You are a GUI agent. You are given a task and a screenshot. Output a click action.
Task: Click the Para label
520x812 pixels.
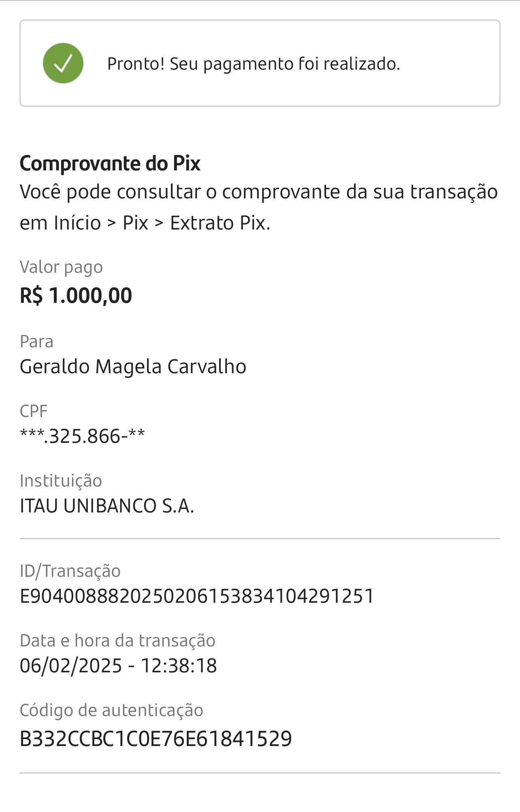[36, 342]
